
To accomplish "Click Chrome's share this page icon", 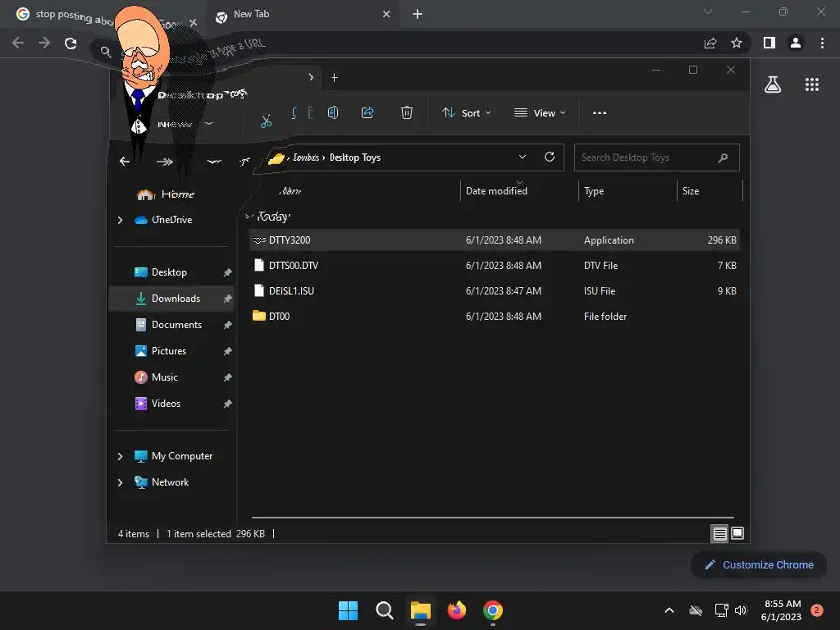I will 710,43.
